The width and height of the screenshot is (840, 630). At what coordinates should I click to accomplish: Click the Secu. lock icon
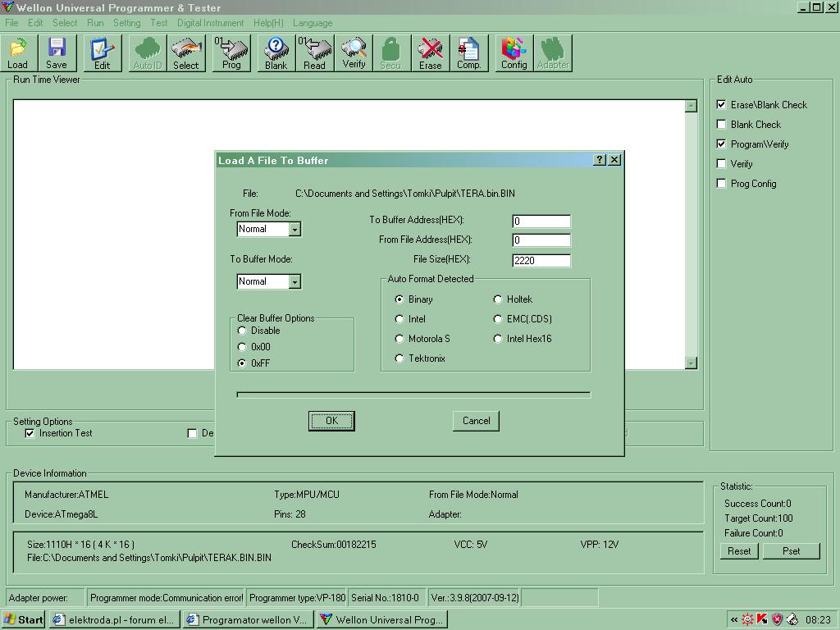pos(391,52)
